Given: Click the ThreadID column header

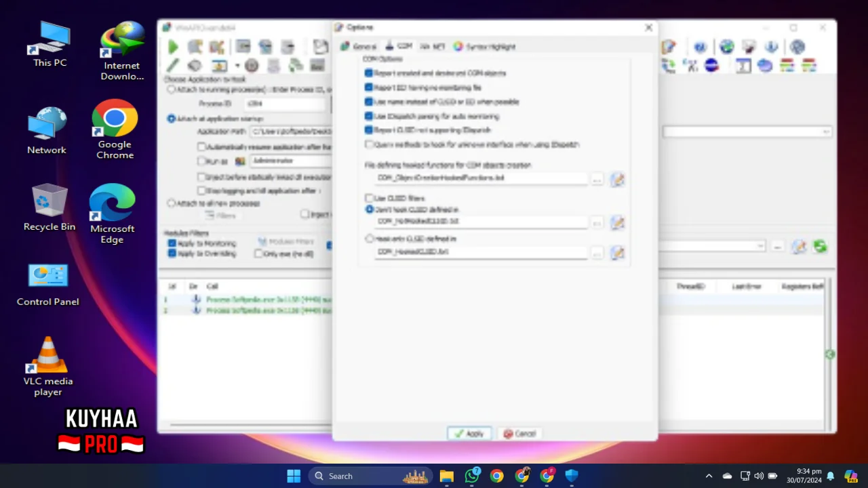Looking at the screenshot, I should pos(690,286).
